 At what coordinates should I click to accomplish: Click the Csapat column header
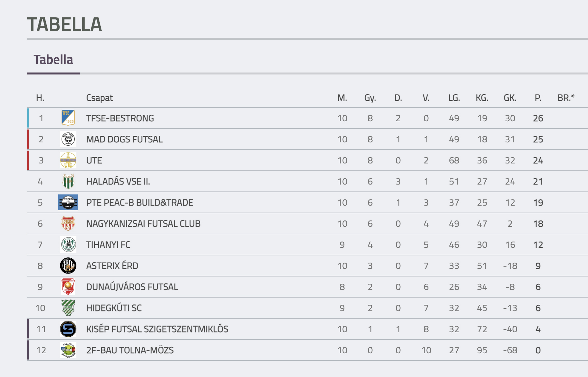coord(99,98)
